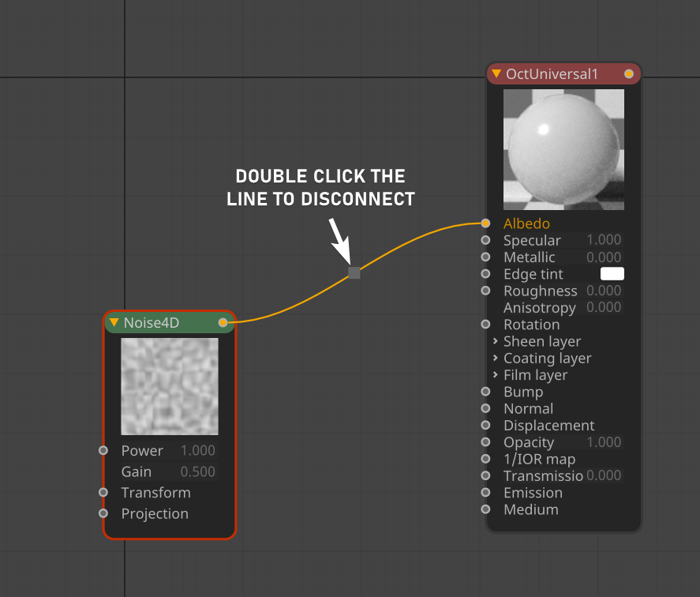Click the Medium input pin
Screen dimensions: 700x597
(x=485, y=509)
